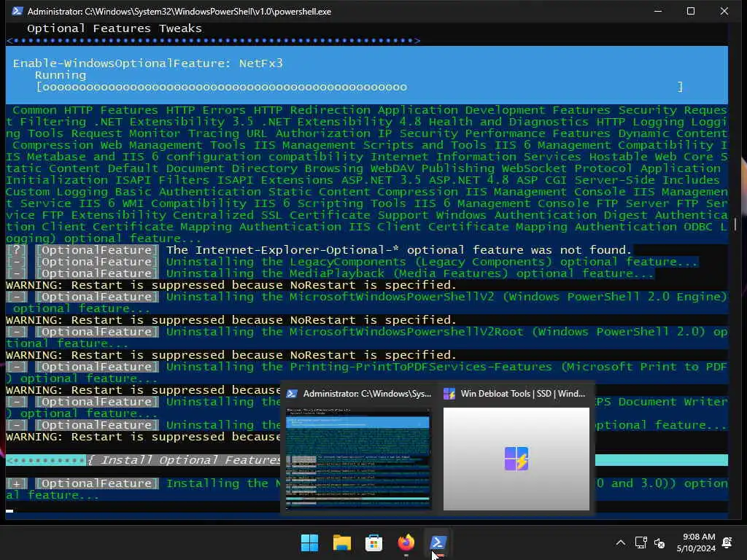Open Firefox from the taskbar
This screenshot has height=560, width=747.
[406, 542]
